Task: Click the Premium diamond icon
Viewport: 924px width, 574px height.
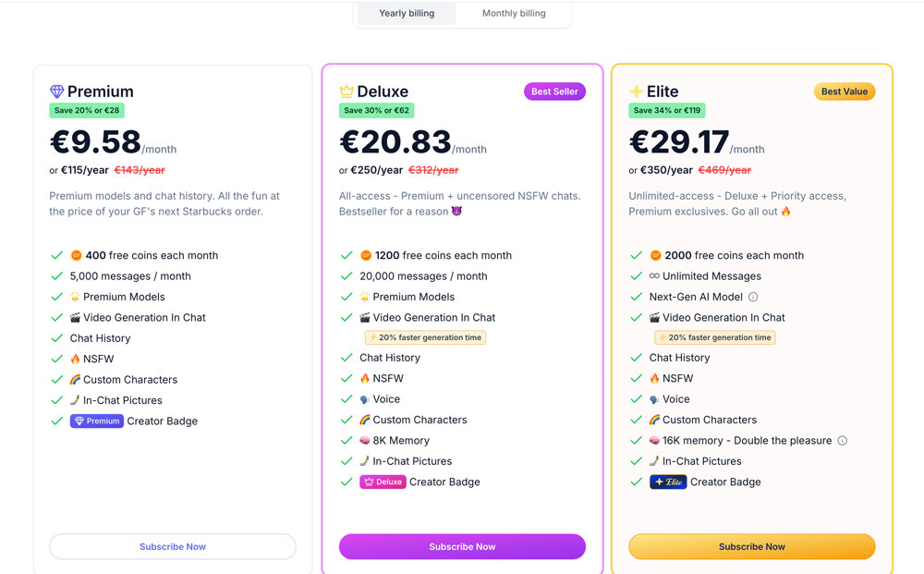Action: pos(56,92)
